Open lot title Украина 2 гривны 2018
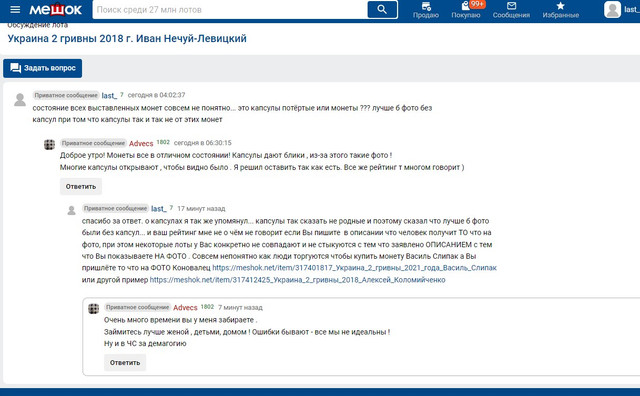The width and height of the screenshot is (640, 396). 127,38
